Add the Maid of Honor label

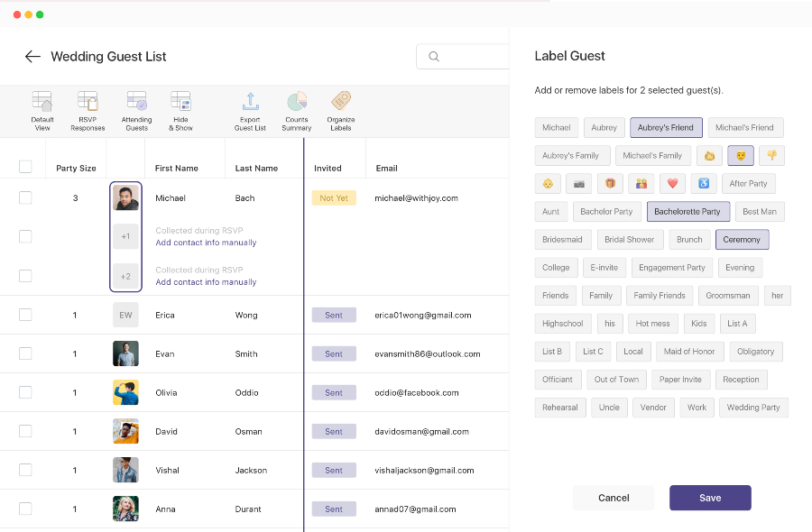pyautogui.click(x=689, y=351)
